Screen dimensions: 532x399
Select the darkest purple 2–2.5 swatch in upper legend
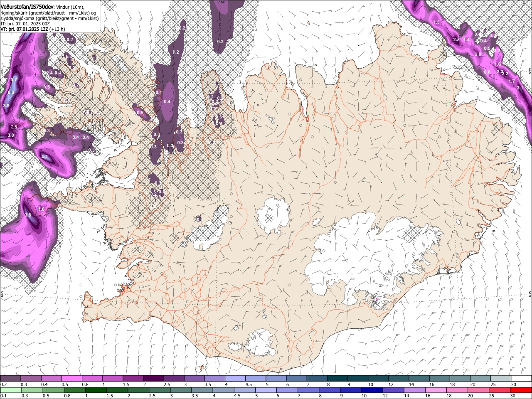pos(153,378)
